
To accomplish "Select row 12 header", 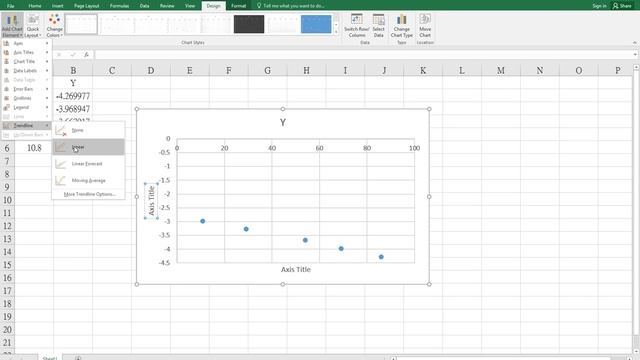I will (x=7, y=226).
